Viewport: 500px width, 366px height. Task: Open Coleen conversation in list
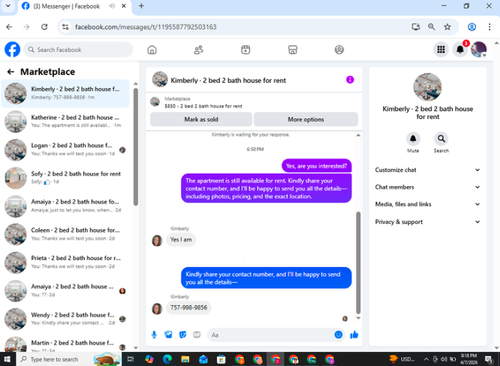pyautogui.click(x=65, y=234)
